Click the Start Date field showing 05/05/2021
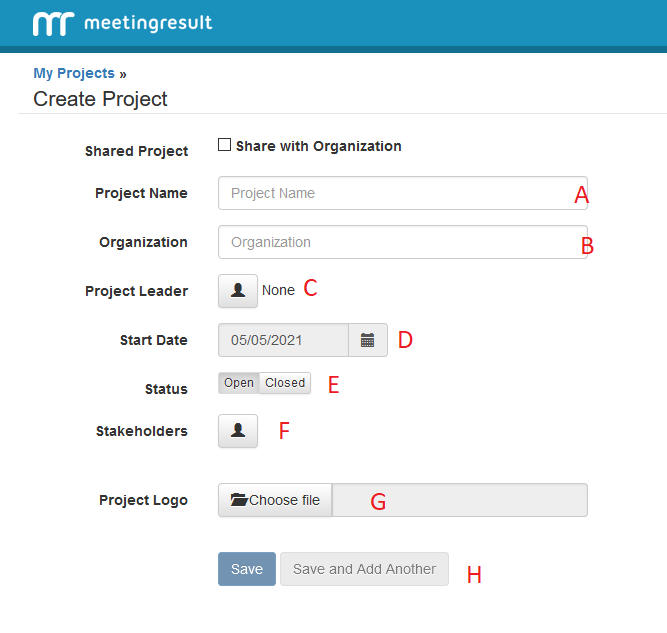The width and height of the screenshot is (667, 633). 283,340
